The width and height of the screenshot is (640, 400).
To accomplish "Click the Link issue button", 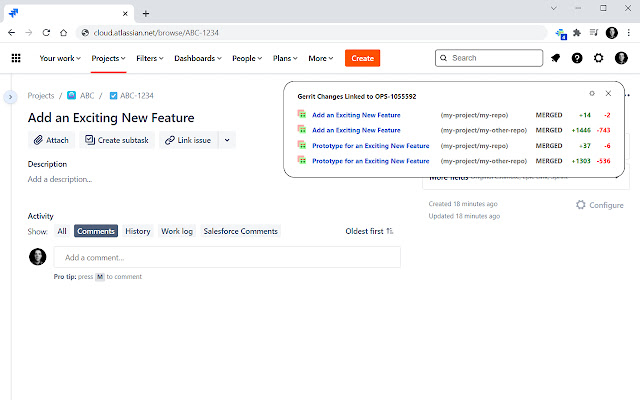I will (189, 140).
